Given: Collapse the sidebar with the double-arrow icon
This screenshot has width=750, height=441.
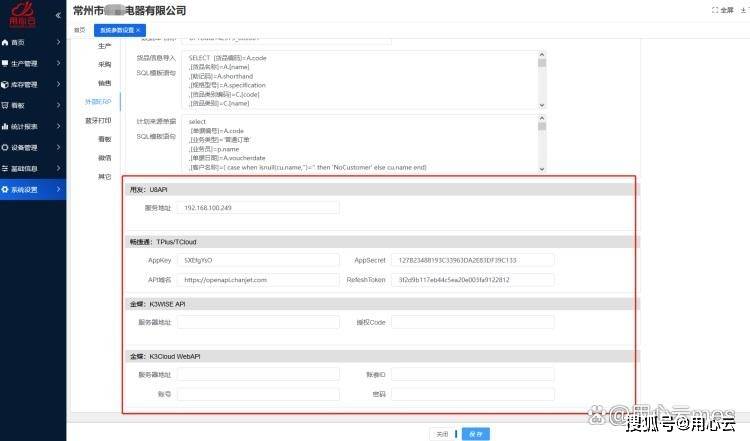Looking at the screenshot, I should tap(58, 15).
